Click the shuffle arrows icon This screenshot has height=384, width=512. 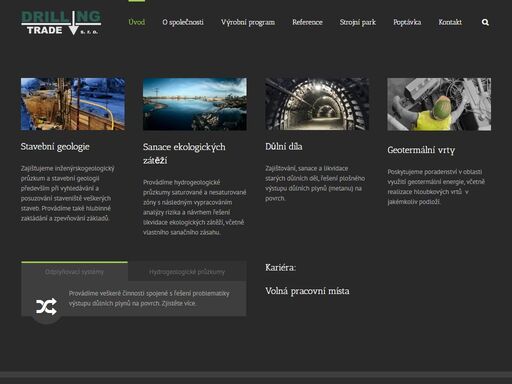point(46,307)
